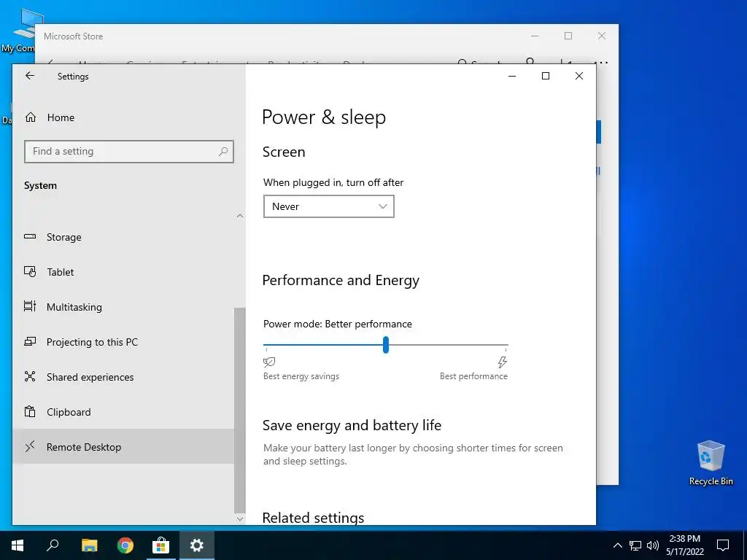Click the Tablet touch icon
The width and height of the screenshot is (747, 560).
tap(30, 271)
